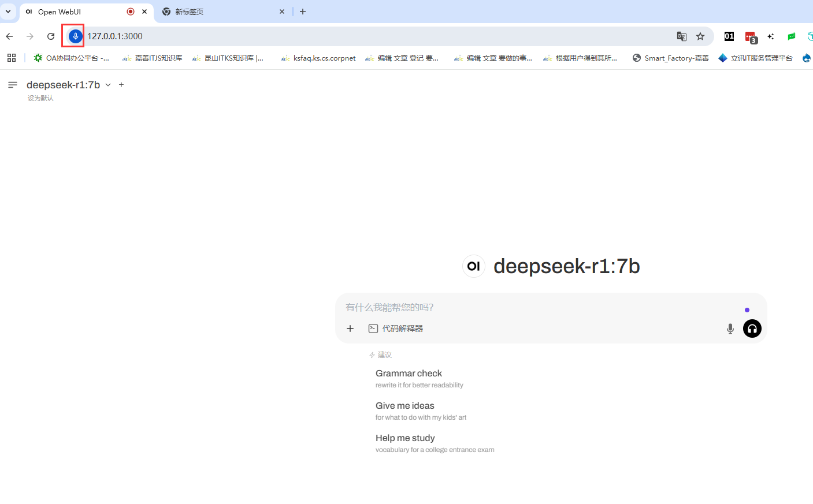Screen dimensions: 813x504
Task: Click the microphone permission icon in address bar
Action: tap(75, 36)
